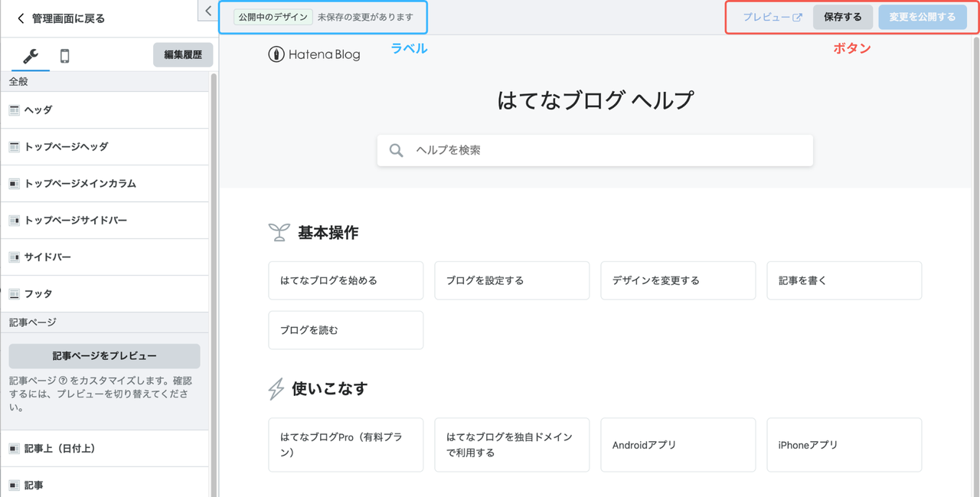
Task: Open the トップページサイドバー section
Action: point(105,221)
